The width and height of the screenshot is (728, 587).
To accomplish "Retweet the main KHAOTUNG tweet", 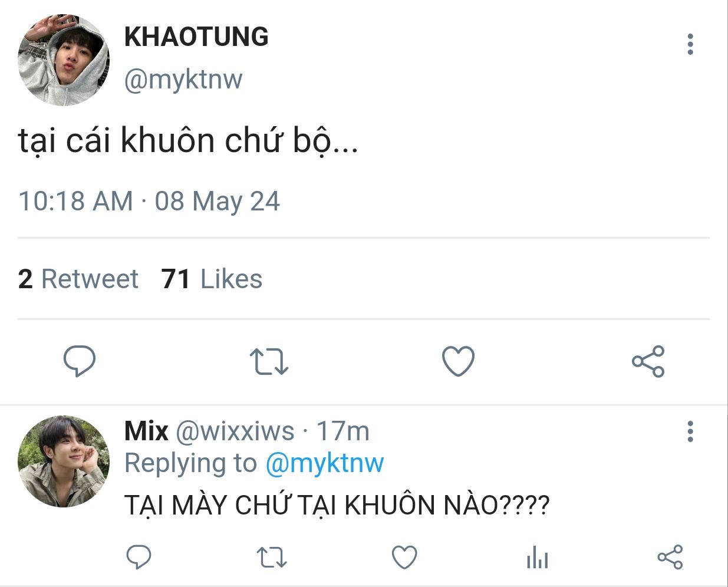I will click(269, 362).
